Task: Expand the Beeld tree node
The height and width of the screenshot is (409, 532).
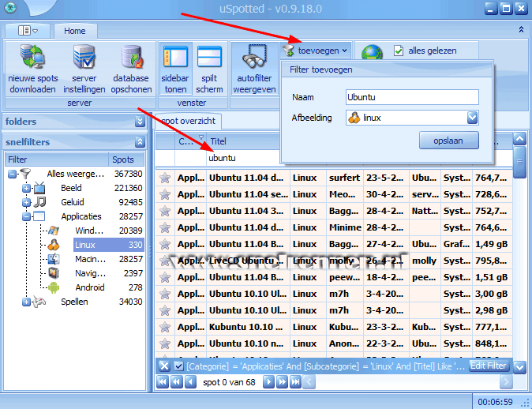Action: [x=26, y=188]
